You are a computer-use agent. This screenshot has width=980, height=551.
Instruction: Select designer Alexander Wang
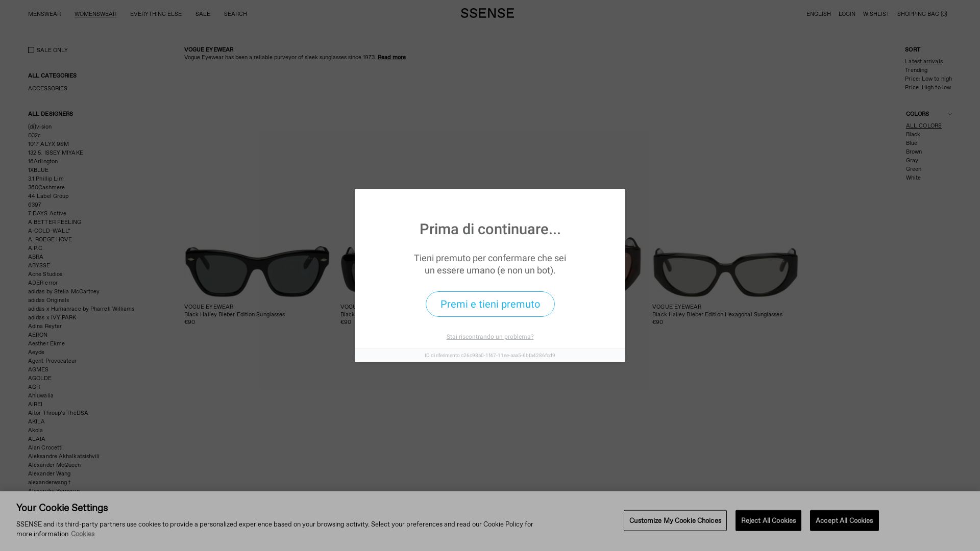(49, 473)
